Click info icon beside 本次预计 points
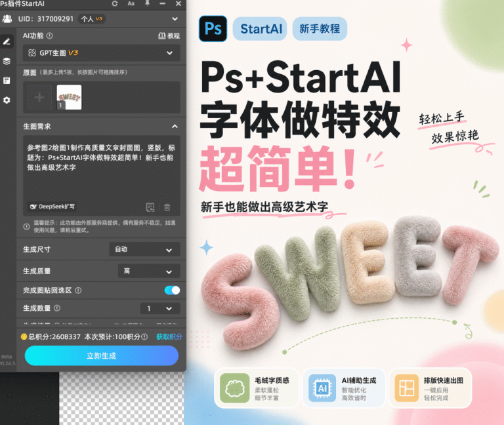The height and width of the screenshot is (425, 504). (144, 336)
